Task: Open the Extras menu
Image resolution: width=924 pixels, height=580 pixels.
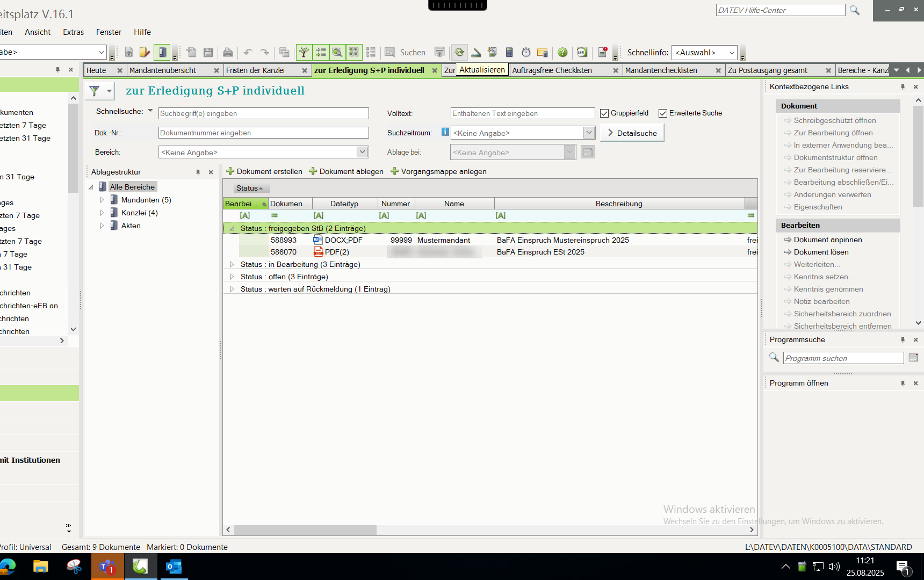Action: [73, 32]
